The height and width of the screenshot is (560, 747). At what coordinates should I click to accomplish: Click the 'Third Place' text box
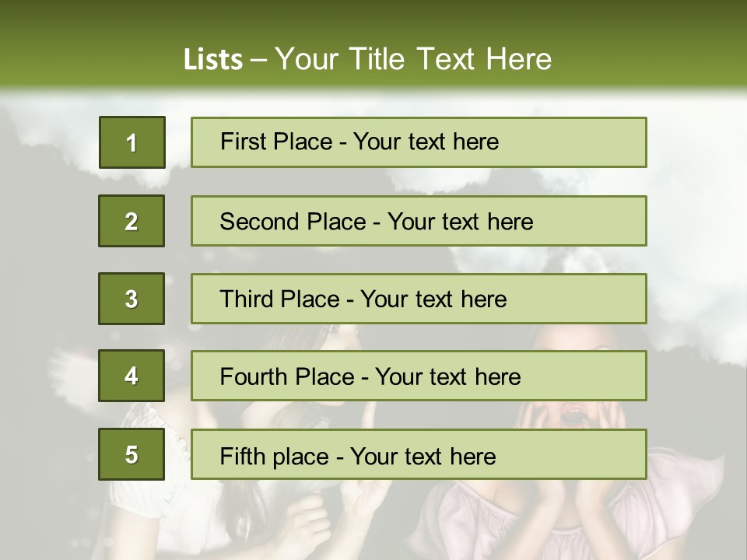click(419, 299)
